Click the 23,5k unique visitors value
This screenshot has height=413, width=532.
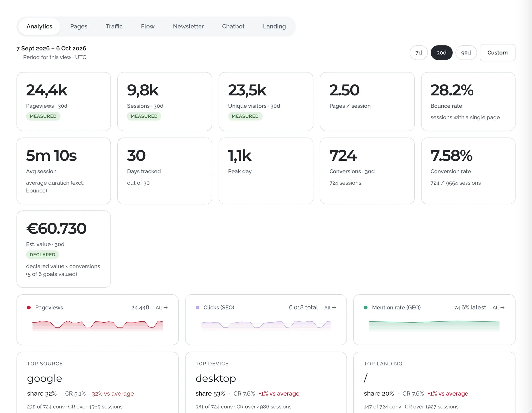[x=247, y=90]
